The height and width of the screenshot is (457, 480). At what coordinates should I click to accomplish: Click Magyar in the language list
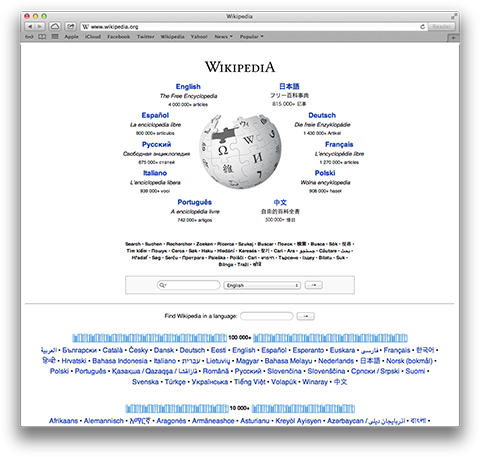click(x=248, y=361)
